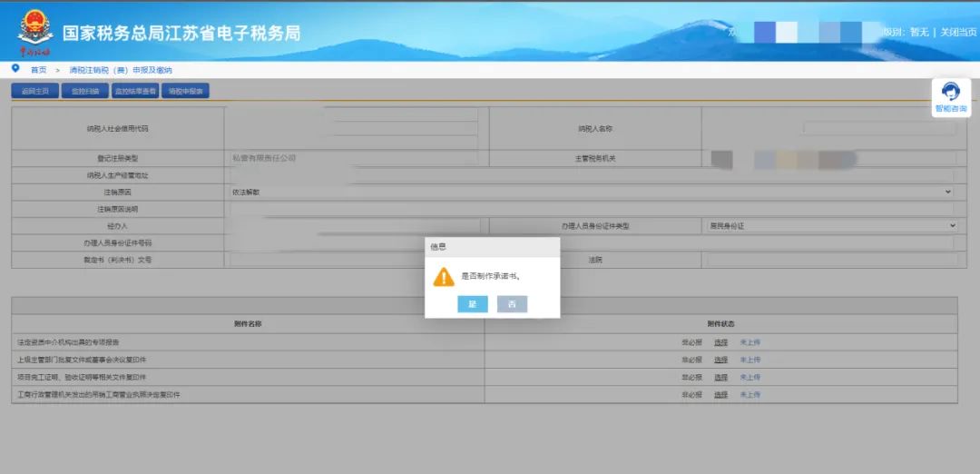This screenshot has width=980, height=474.
Task: Click the 法院 input field
Action: point(830,260)
